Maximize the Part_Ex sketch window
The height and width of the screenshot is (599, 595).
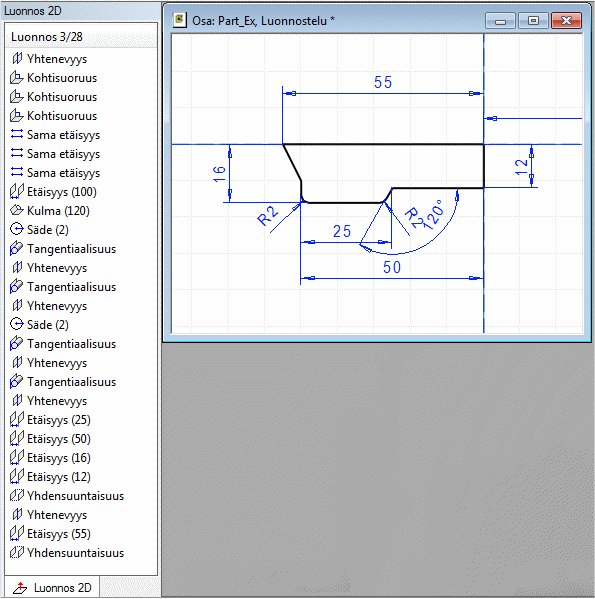[x=533, y=20]
